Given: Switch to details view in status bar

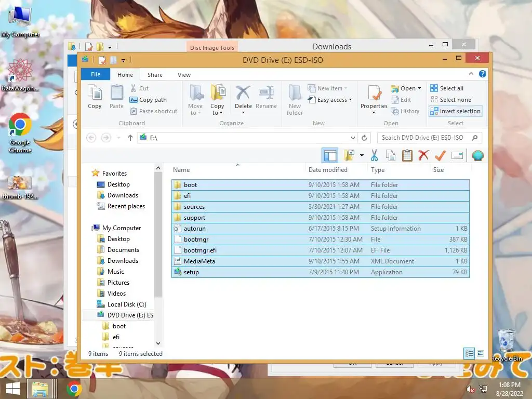Looking at the screenshot, I should coord(469,353).
